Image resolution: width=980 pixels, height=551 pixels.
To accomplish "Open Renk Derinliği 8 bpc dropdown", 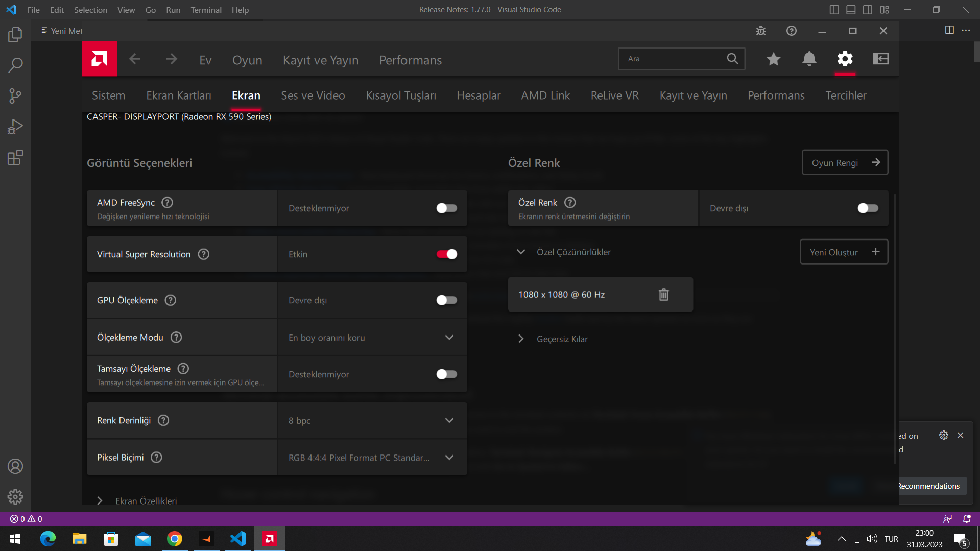I will coord(372,421).
